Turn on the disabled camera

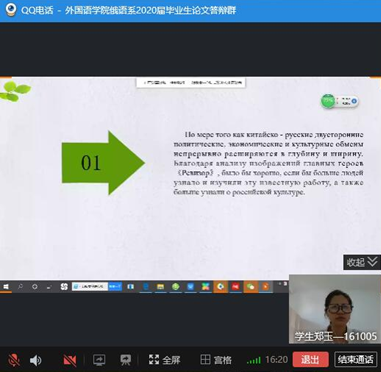point(70,360)
